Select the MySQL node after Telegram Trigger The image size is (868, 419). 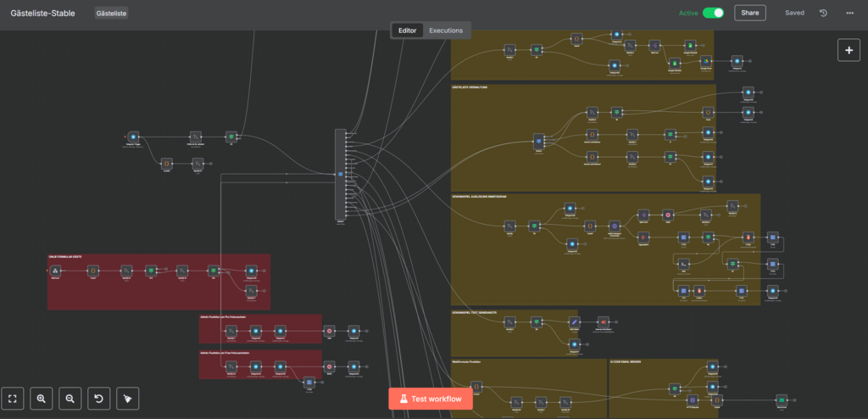[x=195, y=137]
